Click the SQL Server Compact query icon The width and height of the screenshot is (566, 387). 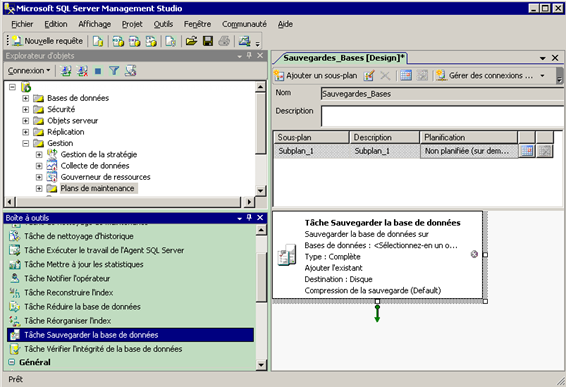tap(170, 41)
